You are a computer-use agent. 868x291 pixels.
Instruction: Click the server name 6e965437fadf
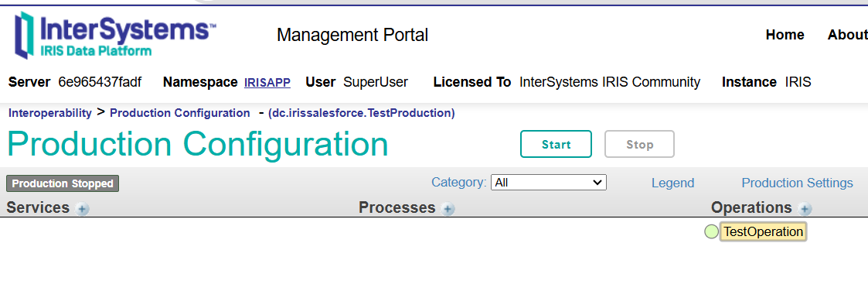(x=100, y=83)
